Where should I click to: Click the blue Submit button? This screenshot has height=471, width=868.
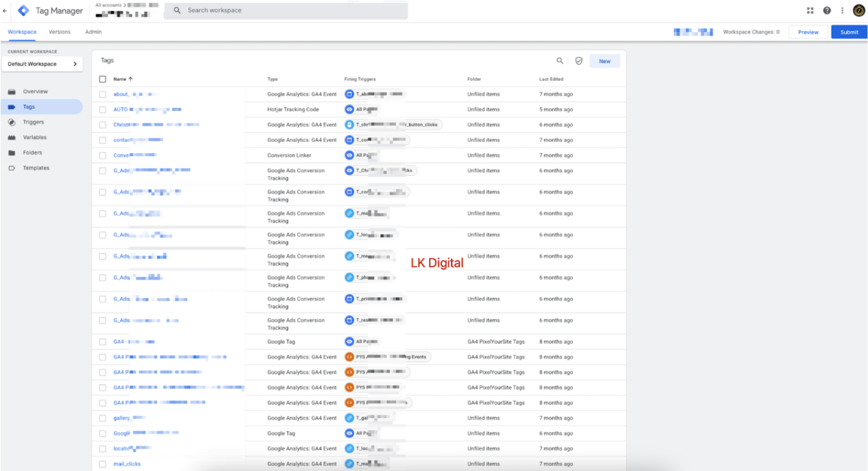point(849,32)
